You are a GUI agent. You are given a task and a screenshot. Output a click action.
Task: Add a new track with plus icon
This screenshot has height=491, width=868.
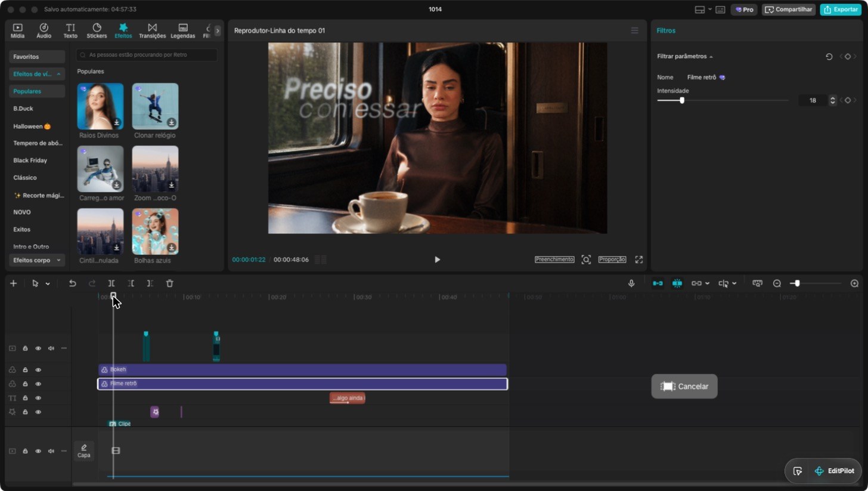click(x=13, y=283)
